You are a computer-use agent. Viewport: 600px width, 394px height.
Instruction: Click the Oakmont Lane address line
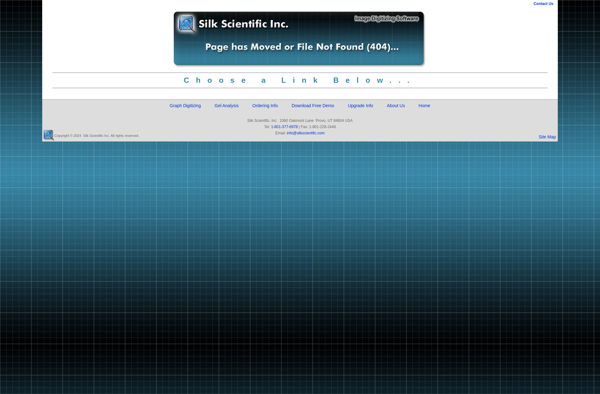(x=300, y=120)
